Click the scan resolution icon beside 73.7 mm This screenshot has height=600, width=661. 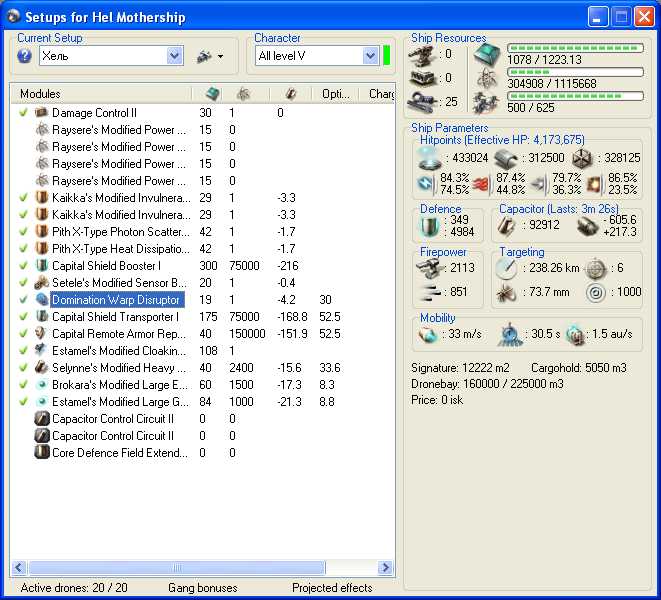pos(507,293)
